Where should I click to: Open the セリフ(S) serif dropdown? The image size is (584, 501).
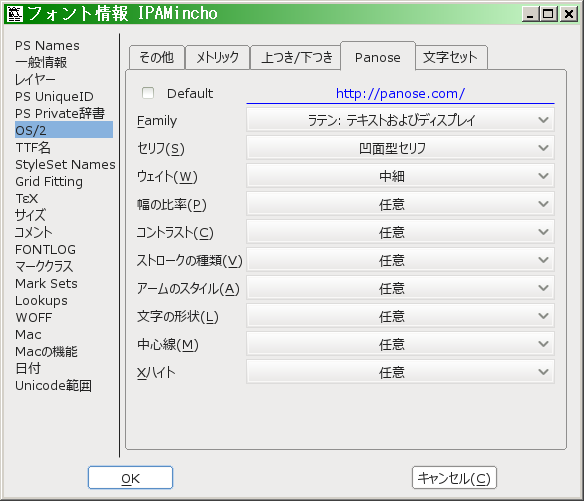pyautogui.click(x=400, y=148)
